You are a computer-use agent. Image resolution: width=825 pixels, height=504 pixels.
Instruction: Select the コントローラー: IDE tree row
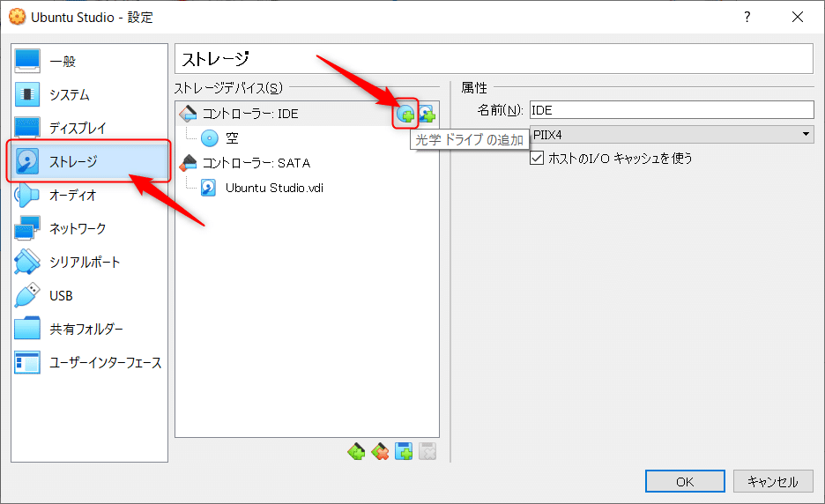308,114
